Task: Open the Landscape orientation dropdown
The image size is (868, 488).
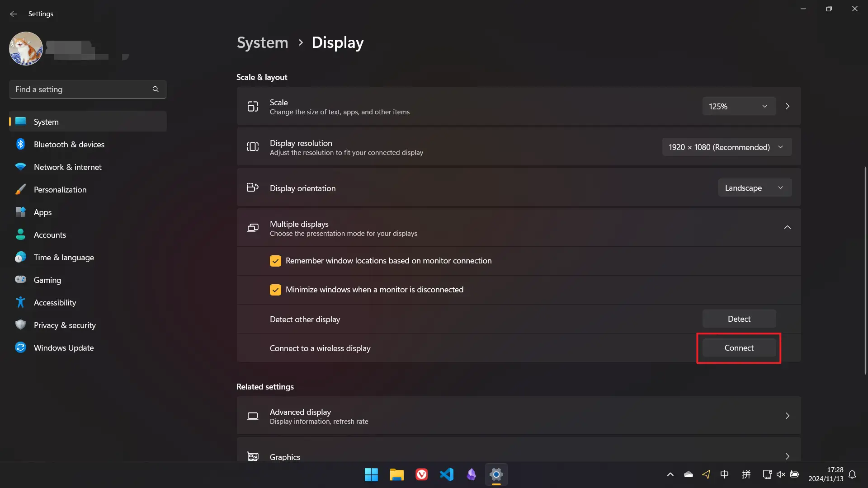Action: (755, 188)
